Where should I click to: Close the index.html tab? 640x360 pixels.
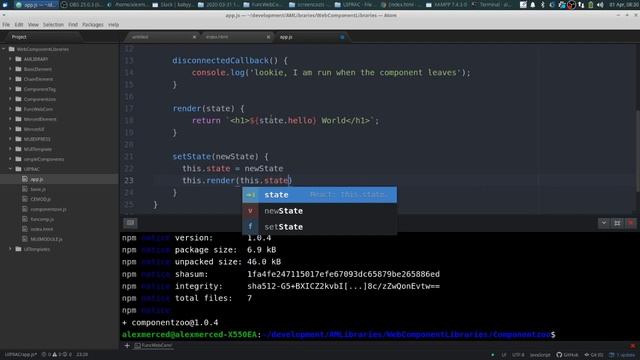point(268,37)
